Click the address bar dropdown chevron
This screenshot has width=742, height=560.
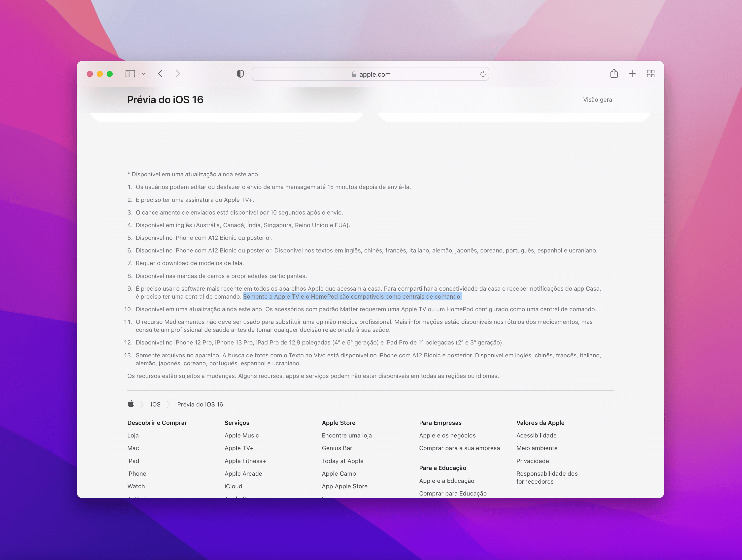pyautogui.click(x=144, y=73)
